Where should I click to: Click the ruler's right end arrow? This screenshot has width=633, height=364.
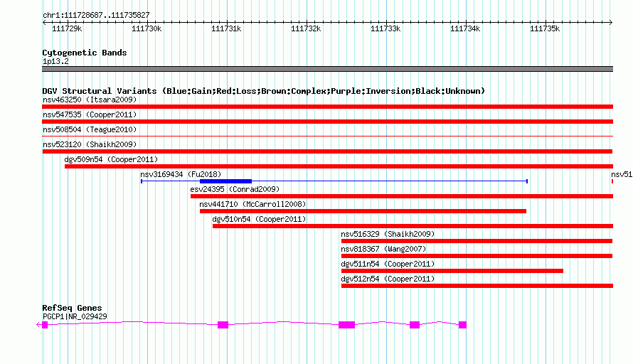pyautogui.click(x=611, y=23)
